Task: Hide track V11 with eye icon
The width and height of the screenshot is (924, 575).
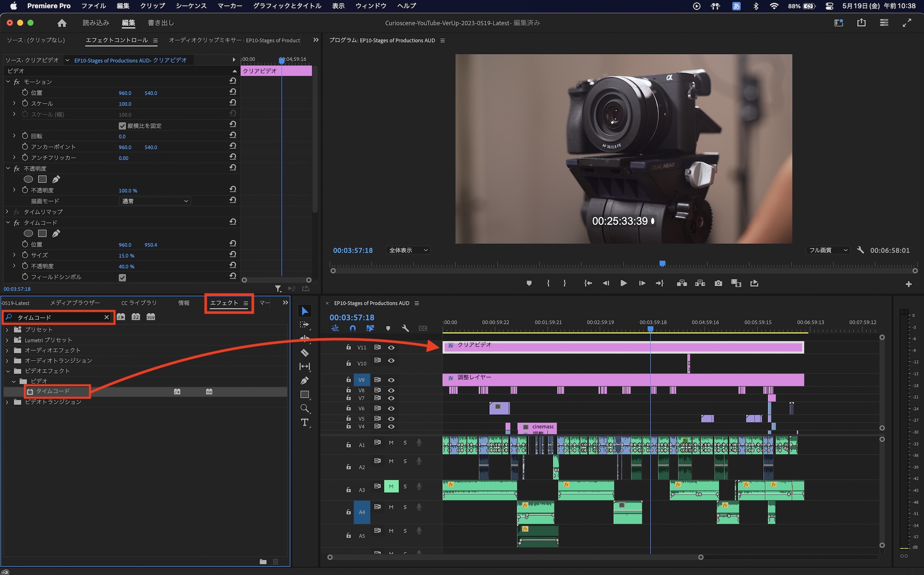Action: pyautogui.click(x=391, y=347)
